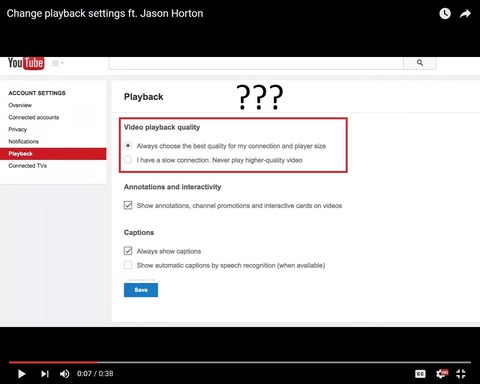Click the Share arrow icon
The height and width of the screenshot is (384, 480).
pos(465,14)
